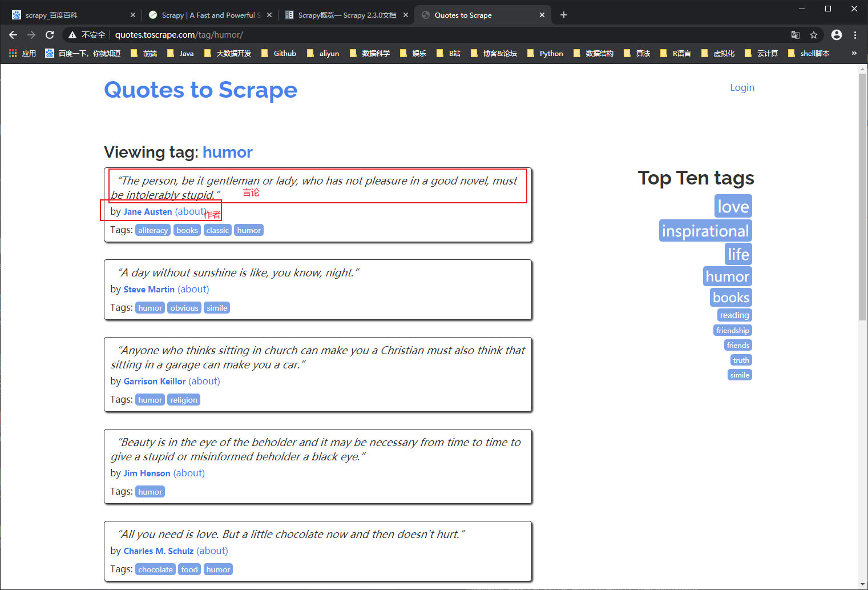Open the R语言 bookmark folder
The height and width of the screenshot is (590, 868).
pos(676,53)
